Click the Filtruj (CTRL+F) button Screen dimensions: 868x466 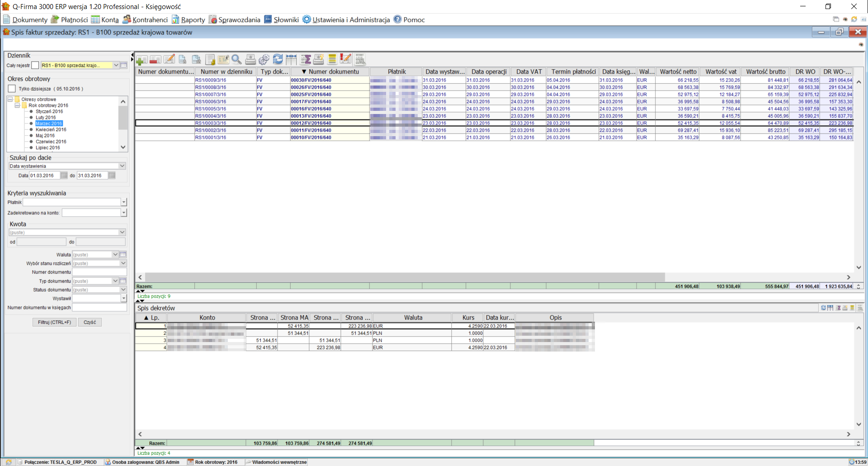(54, 322)
